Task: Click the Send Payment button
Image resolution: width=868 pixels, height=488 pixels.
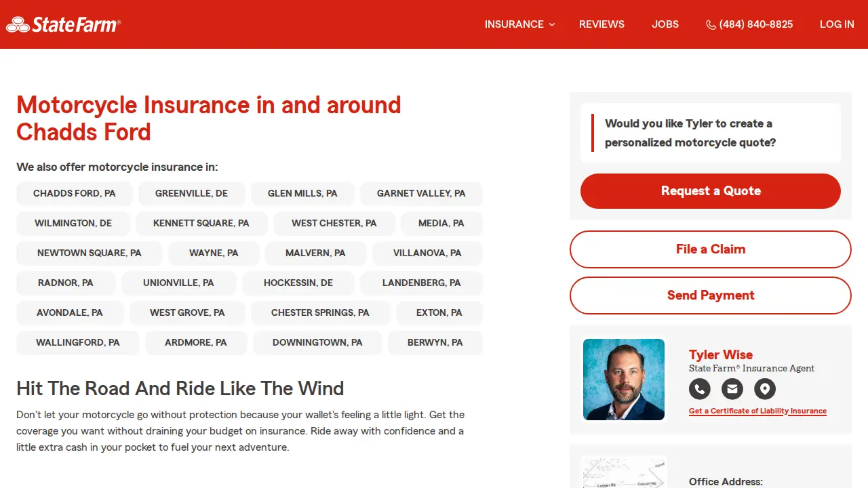Action: pos(711,296)
